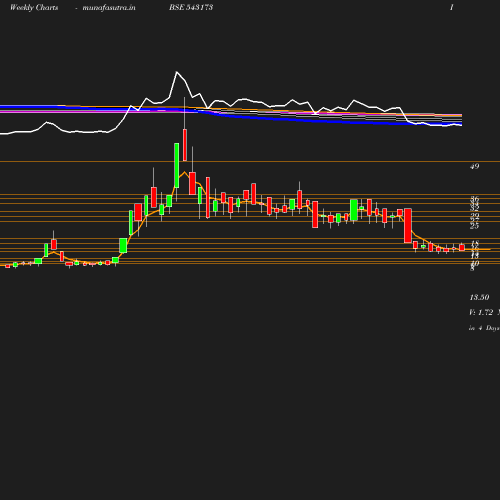Select the tallest green candlestick near the peak

pyautogui.click(x=177, y=166)
